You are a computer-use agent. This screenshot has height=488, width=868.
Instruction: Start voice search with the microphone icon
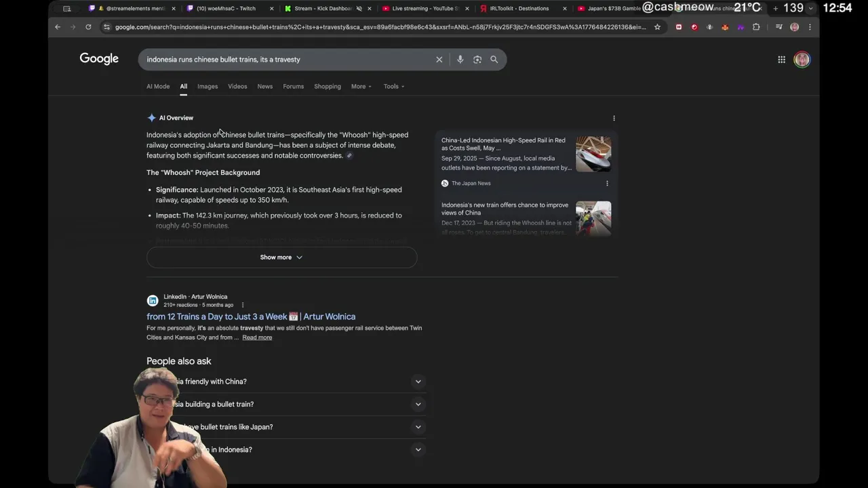pos(460,60)
